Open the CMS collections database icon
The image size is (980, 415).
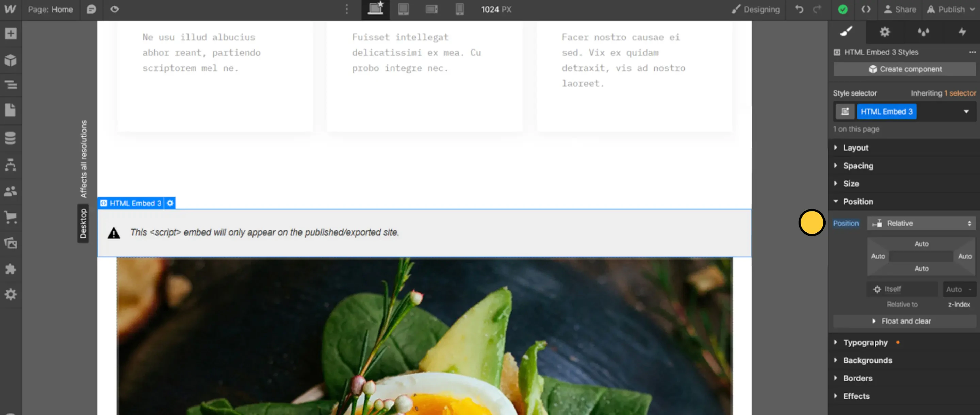pos(11,138)
